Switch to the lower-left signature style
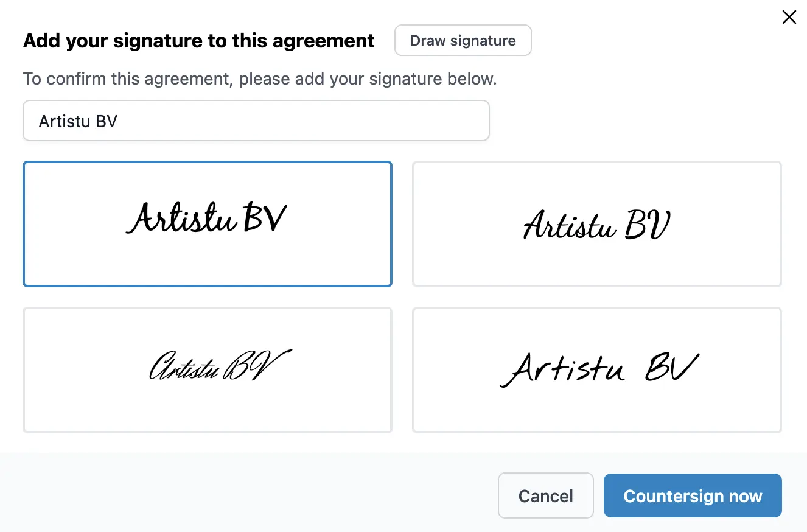The height and width of the screenshot is (532, 807). (x=207, y=370)
